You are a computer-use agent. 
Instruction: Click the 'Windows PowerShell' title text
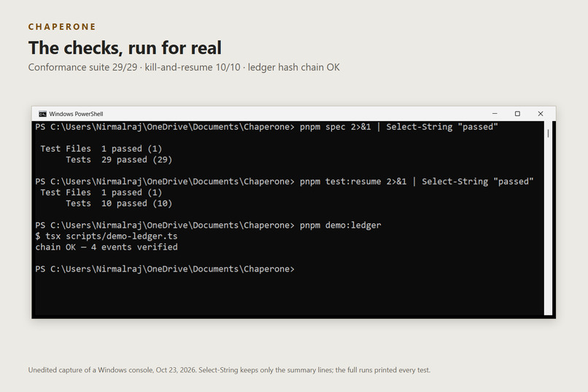pyautogui.click(x=76, y=114)
